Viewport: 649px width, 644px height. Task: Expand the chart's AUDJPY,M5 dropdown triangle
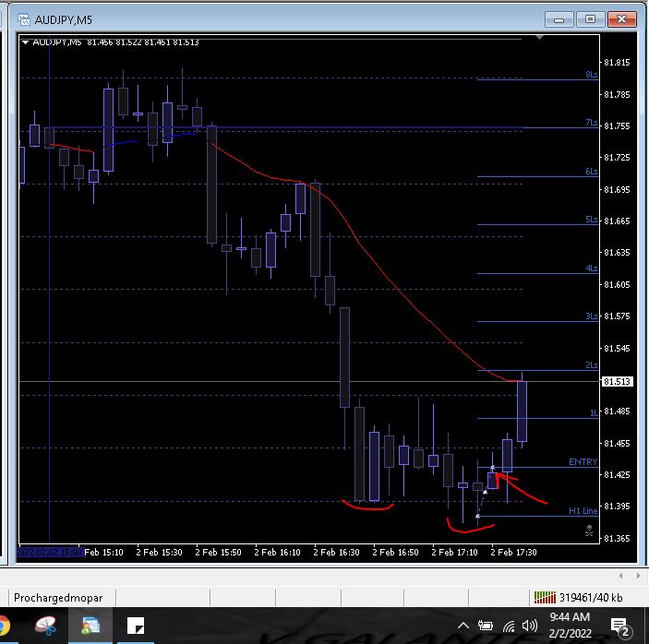point(25,42)
